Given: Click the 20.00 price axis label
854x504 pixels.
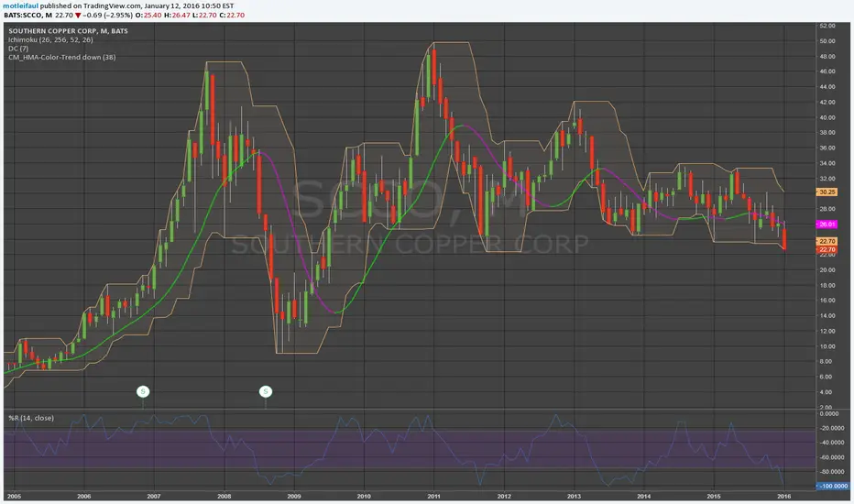Looking at the screenshot, I should tap(827, 269).
